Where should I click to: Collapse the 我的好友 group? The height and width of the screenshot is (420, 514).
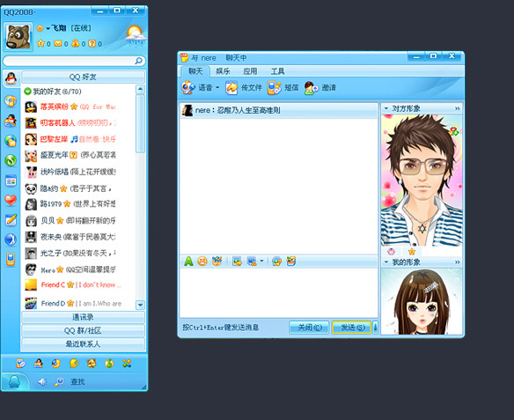(x=27, y=92)
